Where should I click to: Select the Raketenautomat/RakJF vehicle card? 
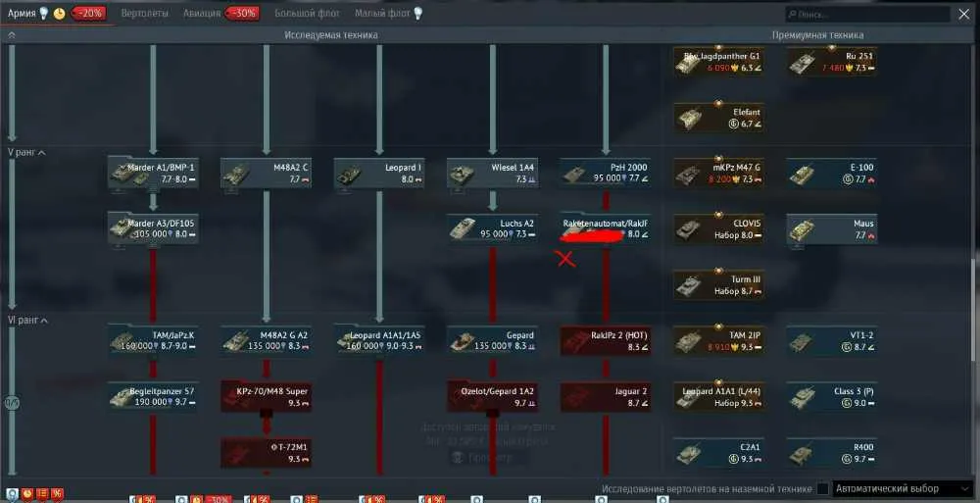(x=606, y=228)
